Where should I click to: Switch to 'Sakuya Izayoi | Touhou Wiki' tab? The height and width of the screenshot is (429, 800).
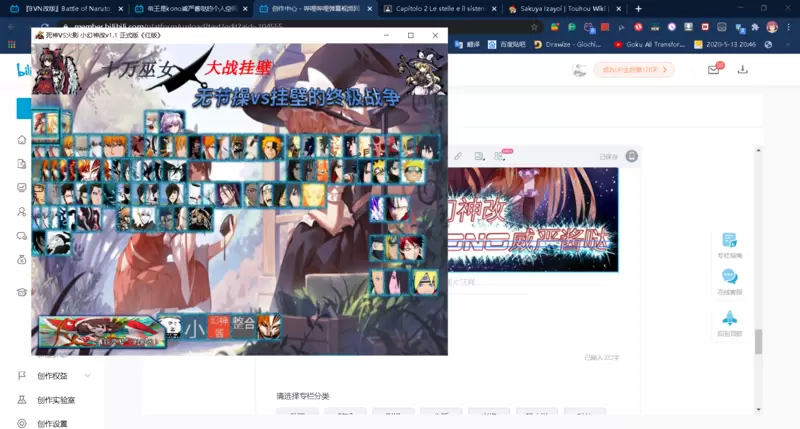pos(564,9)
